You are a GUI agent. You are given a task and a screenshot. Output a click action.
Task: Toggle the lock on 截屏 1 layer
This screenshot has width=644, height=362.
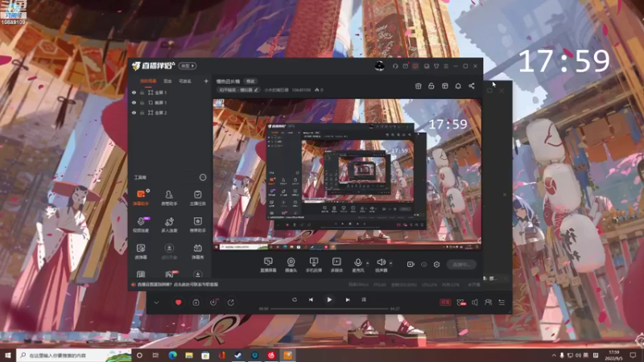(x=142, y=103)
